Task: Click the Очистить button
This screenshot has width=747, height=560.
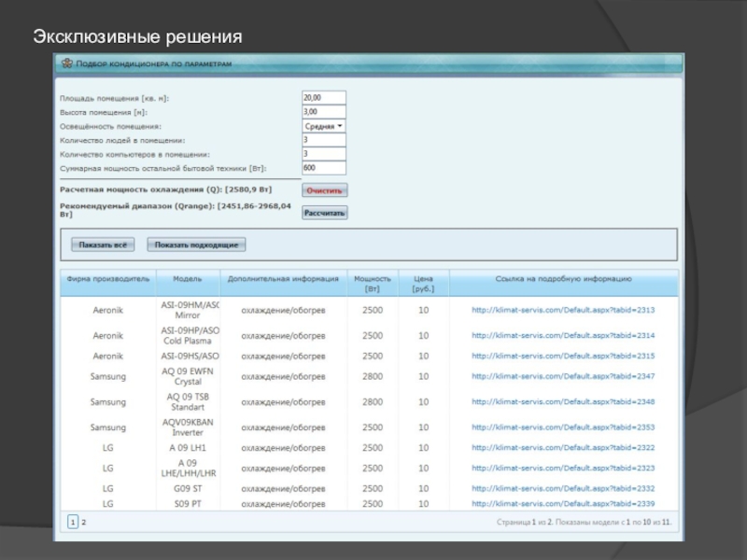Action: (x=324, y=190)
